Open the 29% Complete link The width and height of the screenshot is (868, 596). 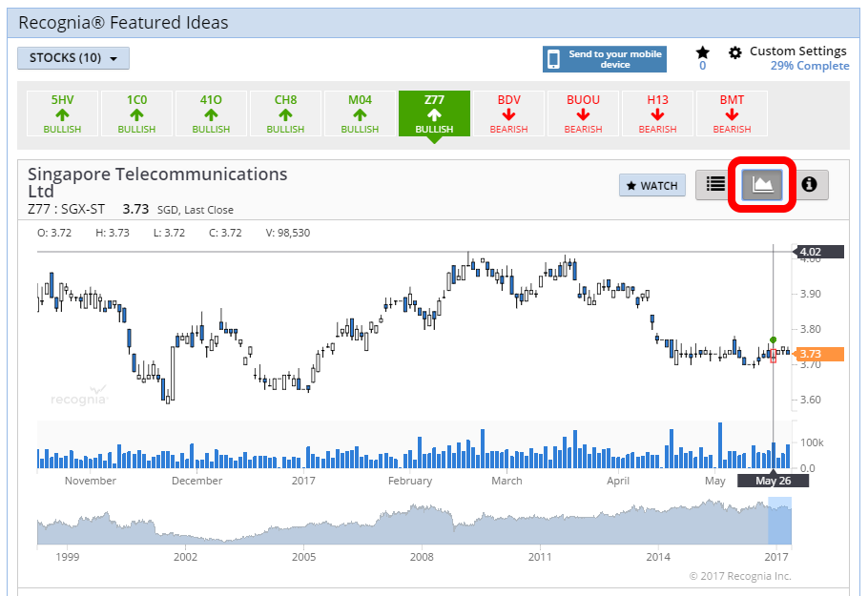click(809, 66)
